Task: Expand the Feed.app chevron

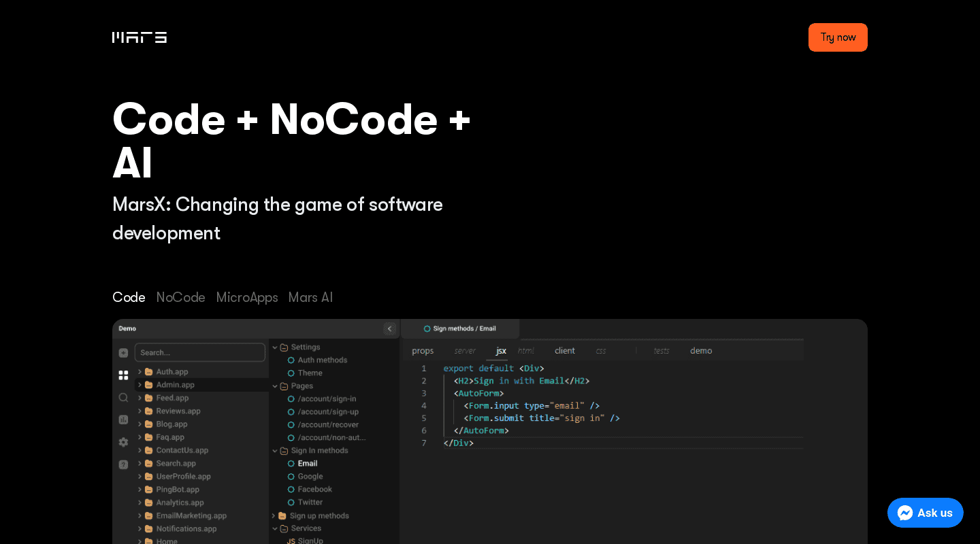Action: coord(140,398)
